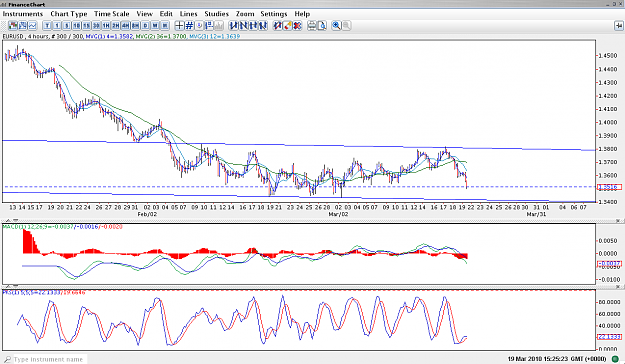Click the zoom out magnifier

click(346, 26)
